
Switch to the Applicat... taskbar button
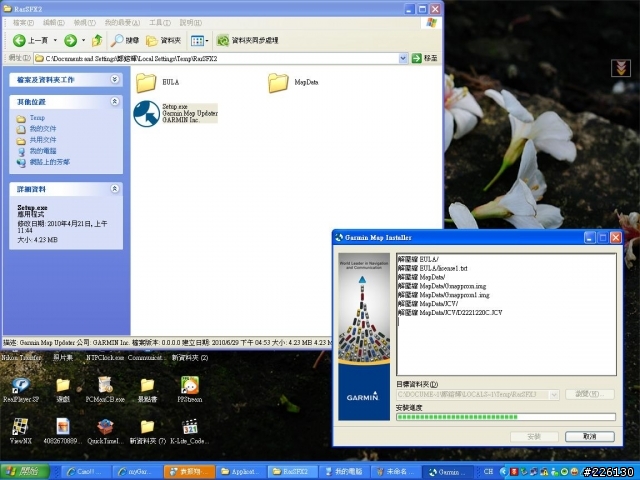[x=241, y=471]
